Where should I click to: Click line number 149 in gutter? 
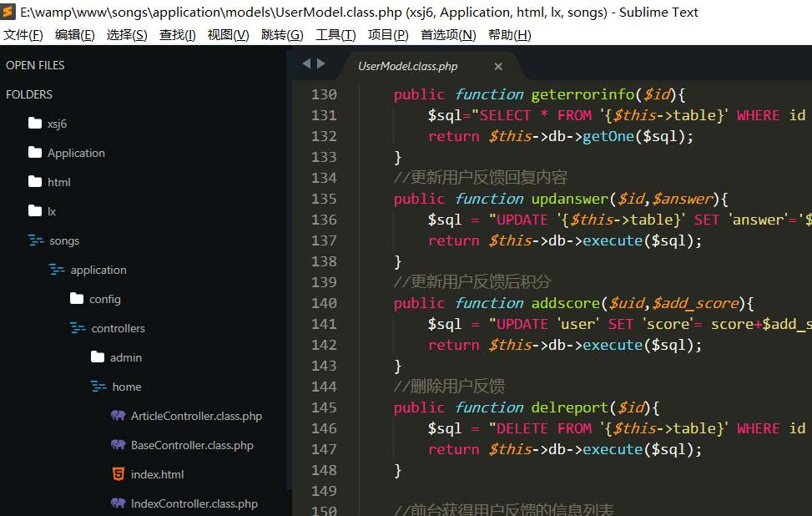[x=324, y=491]
